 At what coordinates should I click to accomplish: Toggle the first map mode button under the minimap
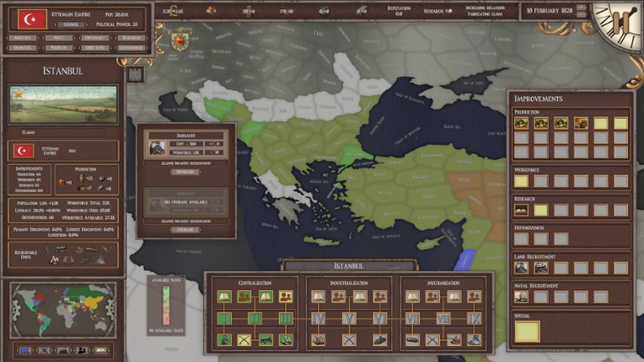click(24, 349)
